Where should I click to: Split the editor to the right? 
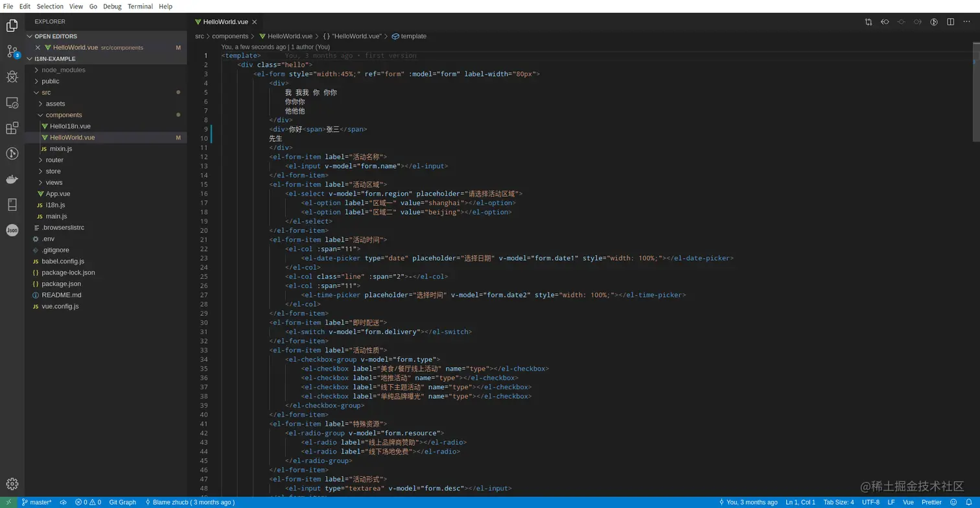(x=950, y=22)
